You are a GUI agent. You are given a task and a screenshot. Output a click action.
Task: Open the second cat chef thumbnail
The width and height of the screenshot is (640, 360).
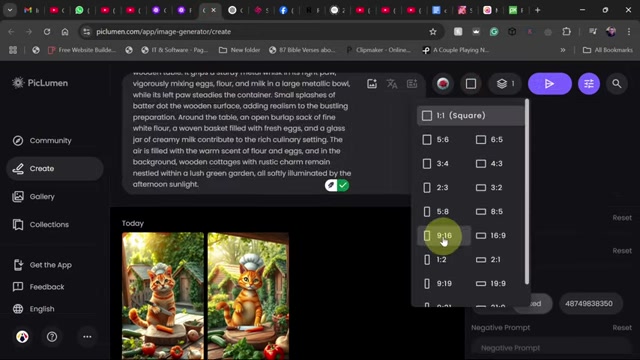point(248,296)
